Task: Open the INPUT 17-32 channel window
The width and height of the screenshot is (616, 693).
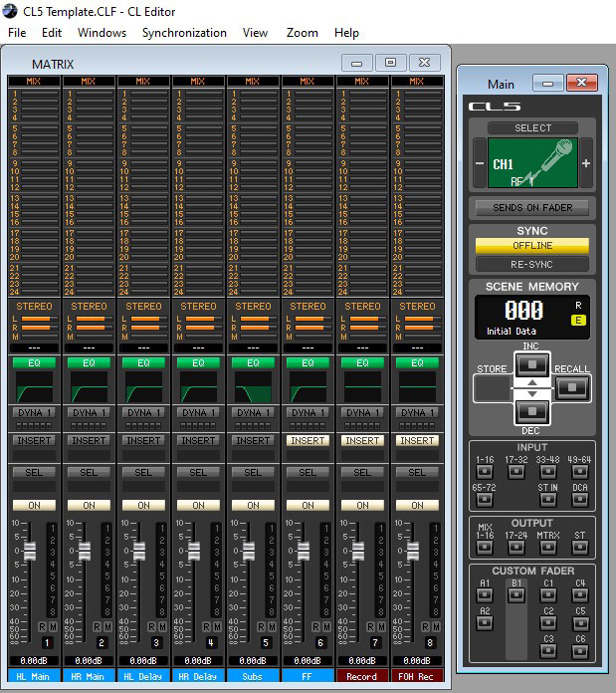Action: 516,472
